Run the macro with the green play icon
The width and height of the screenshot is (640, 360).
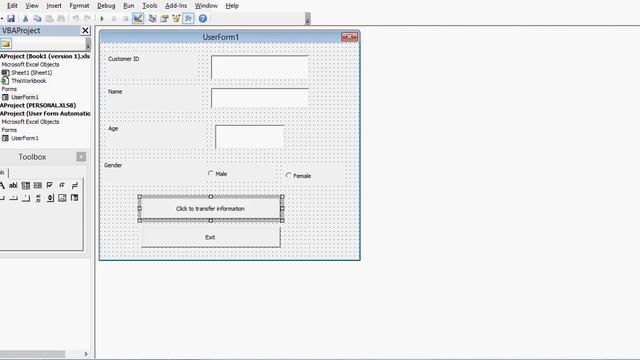[x=102, y=18]
